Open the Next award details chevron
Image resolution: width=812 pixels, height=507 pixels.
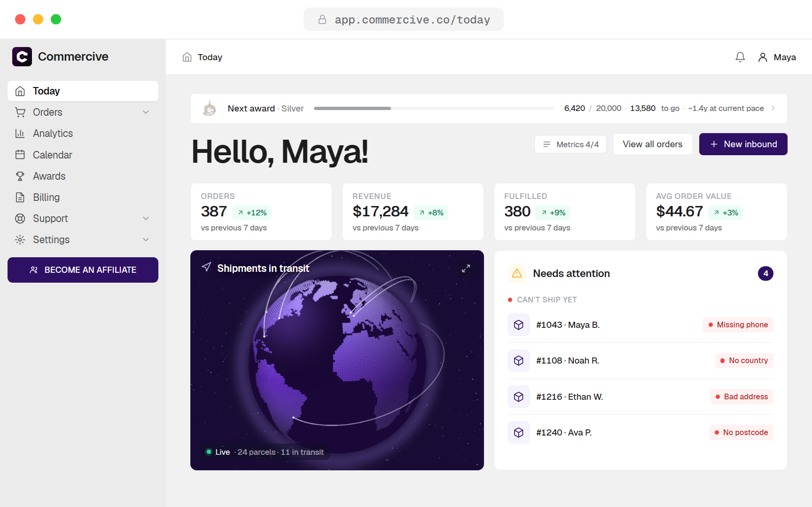[773, 108]
